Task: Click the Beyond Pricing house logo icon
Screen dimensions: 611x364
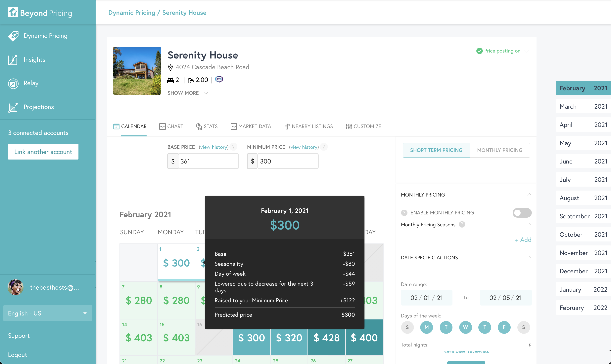Action: point(13,12)
